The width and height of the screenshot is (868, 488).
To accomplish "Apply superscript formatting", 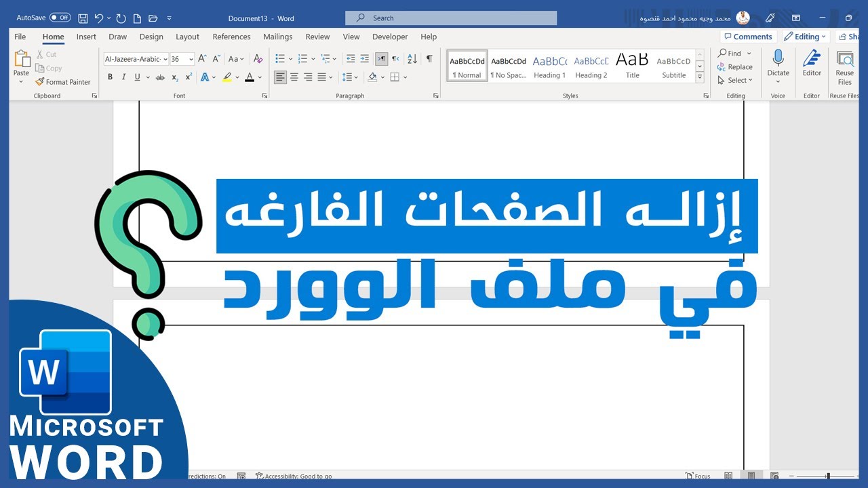I will pyautogui.click(x=189, y=77).
